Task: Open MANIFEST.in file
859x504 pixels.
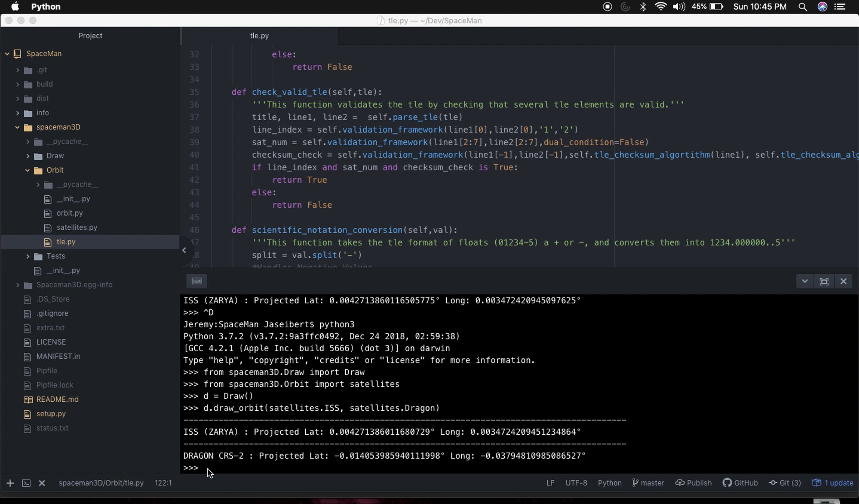Action: tap(58, 356)
